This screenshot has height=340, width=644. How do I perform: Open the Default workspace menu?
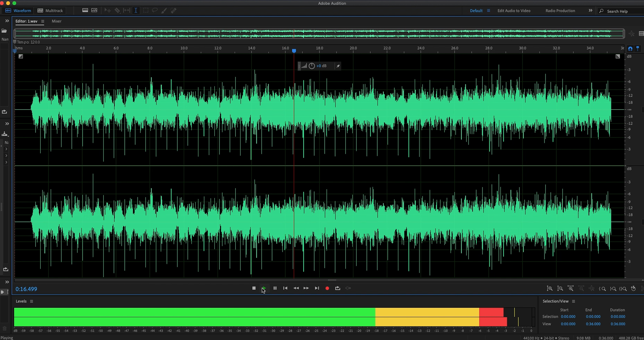click(488, 10)
